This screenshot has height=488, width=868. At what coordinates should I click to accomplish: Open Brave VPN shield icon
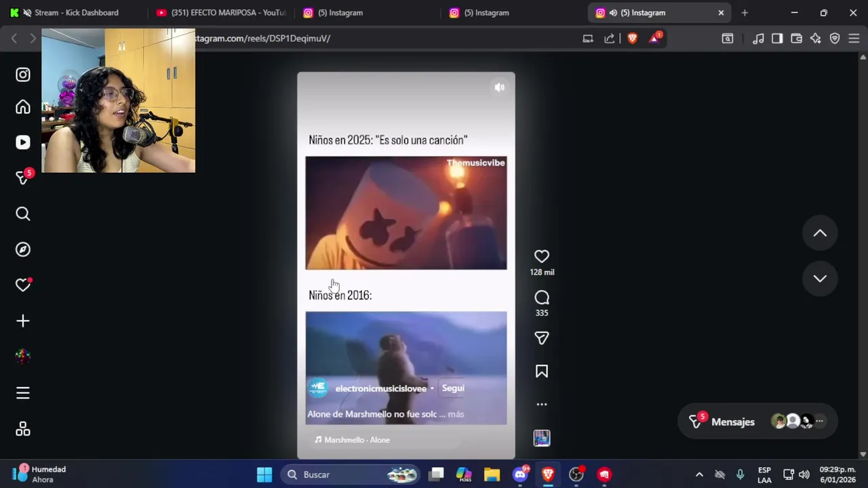pyautogui.click(x=835, y=39)
